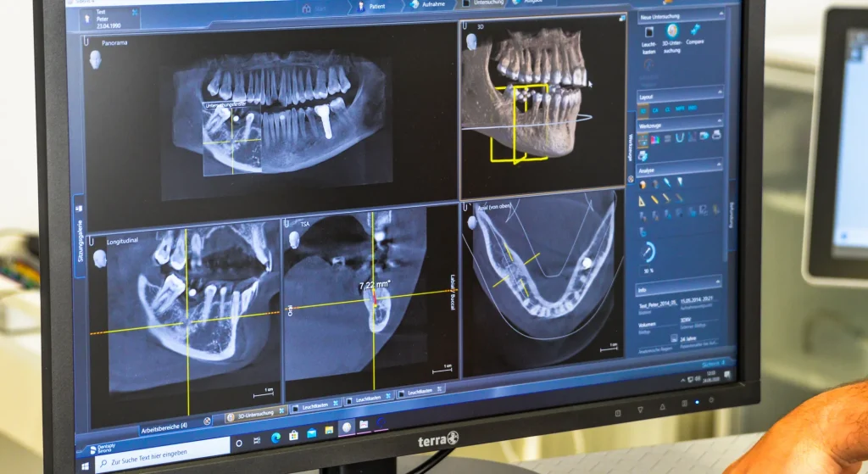Viewport: 868px width, 474px height.
Task: Collapse the Analyse section
Action: tap(719, 164)
